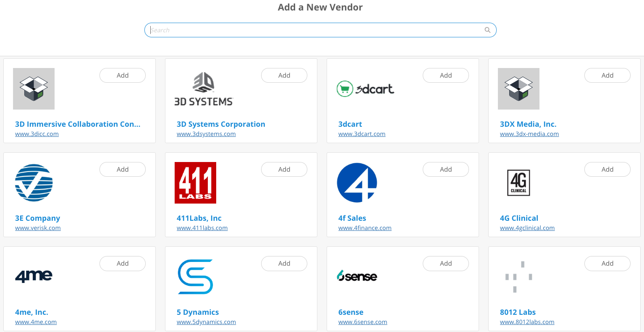Visit www.8012labs.com link
Screen dimensions: 644x332
(x=527, y=322)
